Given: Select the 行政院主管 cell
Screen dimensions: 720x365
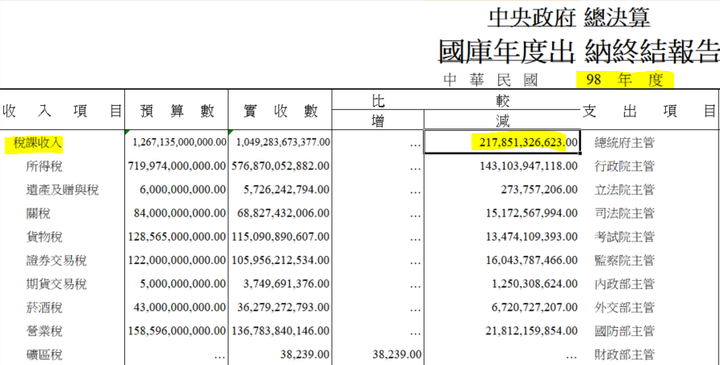Looking at the screenshot, I should tap(624, 166).
